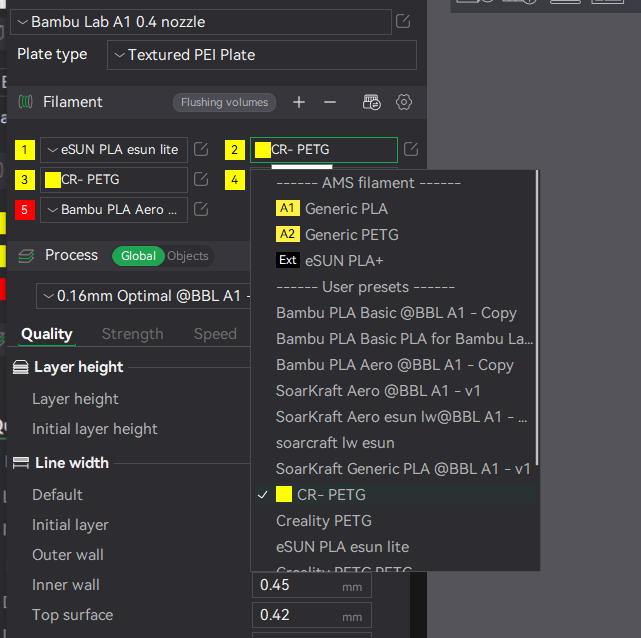Edit filament 2 preset icon
The image size is (641, 638).
click(411, 149)
